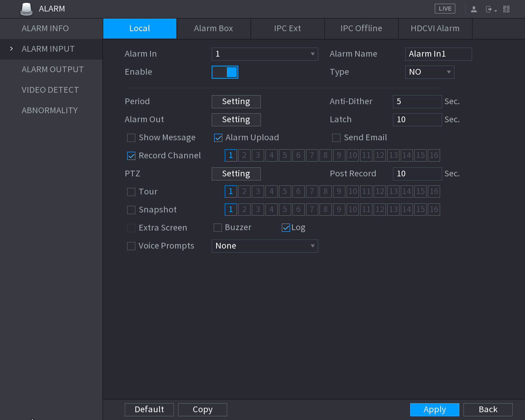Uncheck the Alarm Upload checkbox
This screenshot has height=420, width=525.
(x=218, y=138)
